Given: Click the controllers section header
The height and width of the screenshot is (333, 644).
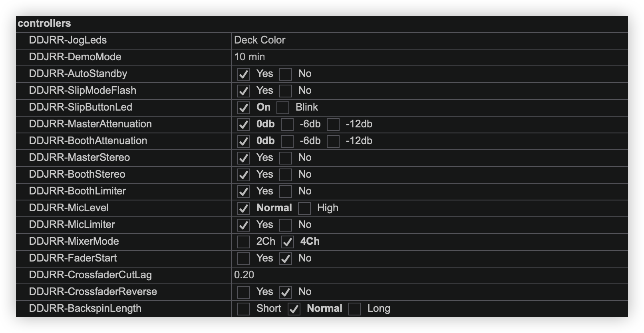Looking at the screenshot, I should coord(44,24).
